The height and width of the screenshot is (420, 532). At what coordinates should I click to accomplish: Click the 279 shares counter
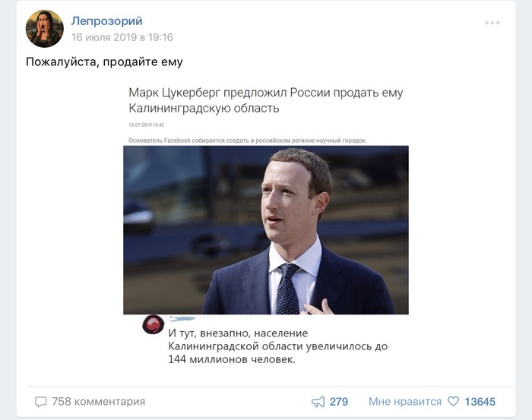[x=339, y=402]
